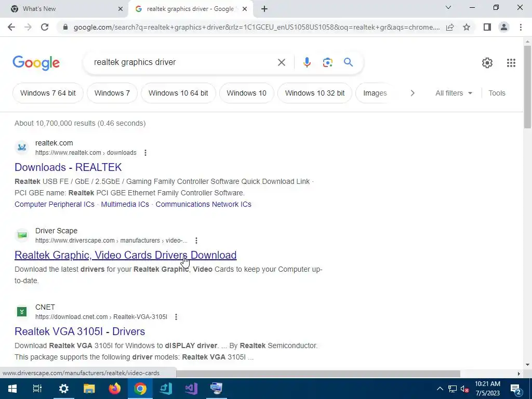This screenshot has height=399, width=532.
Task: Open options for CNET result
Action: [x=176, y=317]
